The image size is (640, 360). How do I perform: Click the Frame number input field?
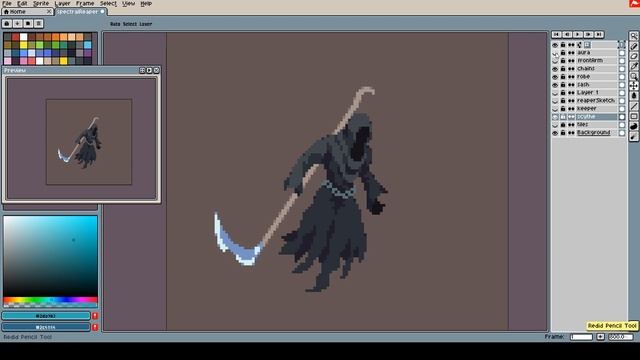point(581,337)
